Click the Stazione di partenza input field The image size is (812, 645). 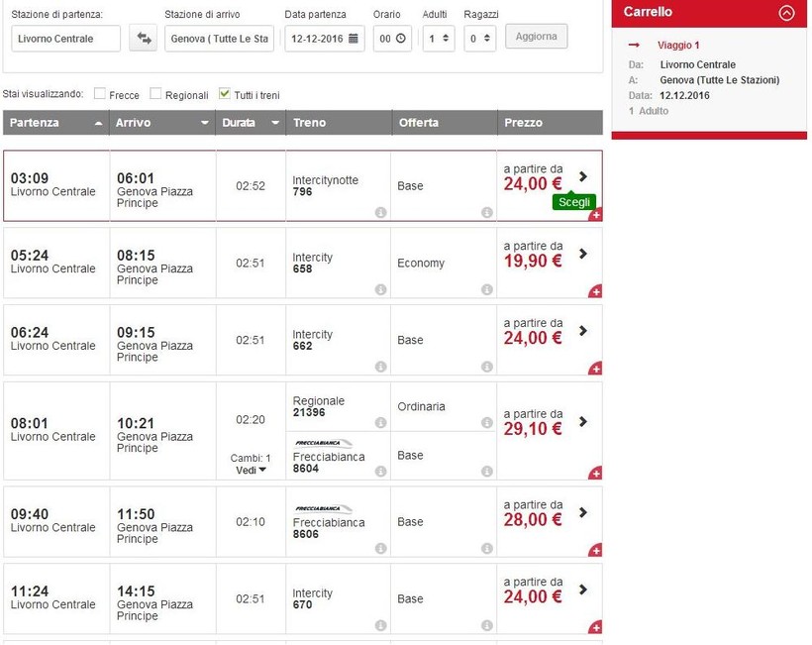coord(65,39)
